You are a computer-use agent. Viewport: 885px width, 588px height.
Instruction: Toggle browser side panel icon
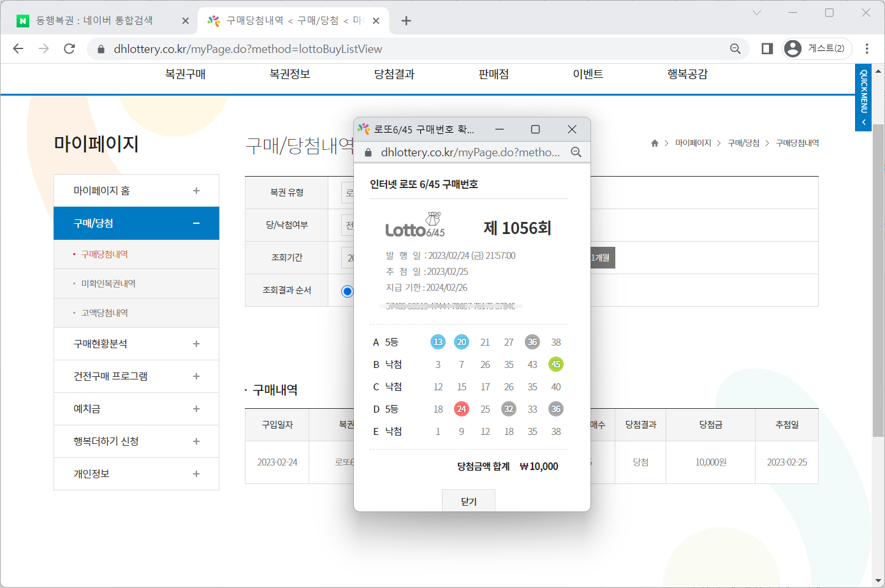767,48
